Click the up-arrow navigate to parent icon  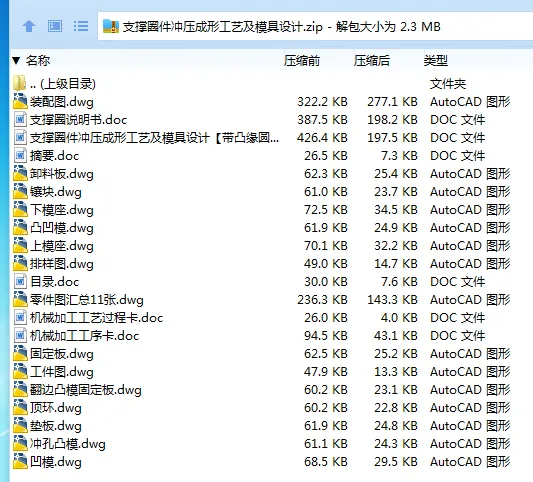pos(29,26)
